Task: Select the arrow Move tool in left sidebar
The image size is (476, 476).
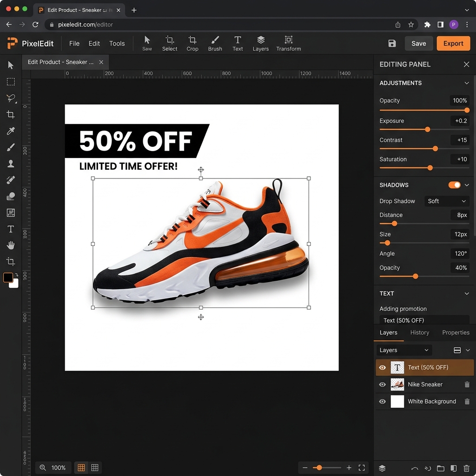Action: (11, 65)
